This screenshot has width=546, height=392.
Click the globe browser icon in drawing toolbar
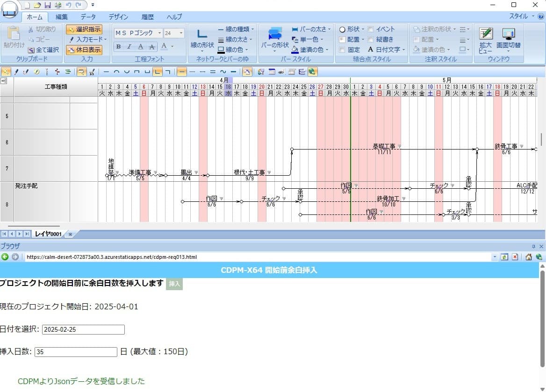312,72
